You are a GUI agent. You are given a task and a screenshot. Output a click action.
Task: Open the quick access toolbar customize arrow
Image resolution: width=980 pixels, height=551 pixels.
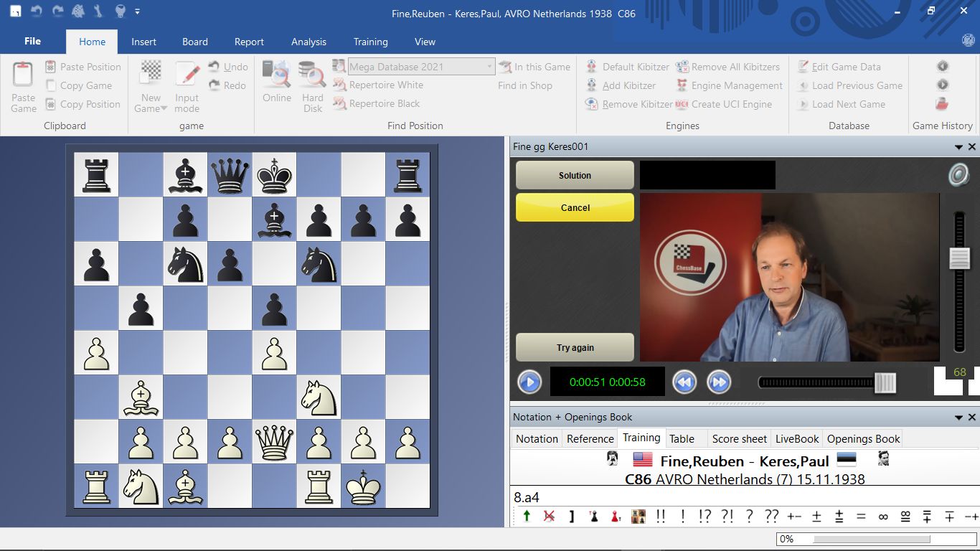137,11
